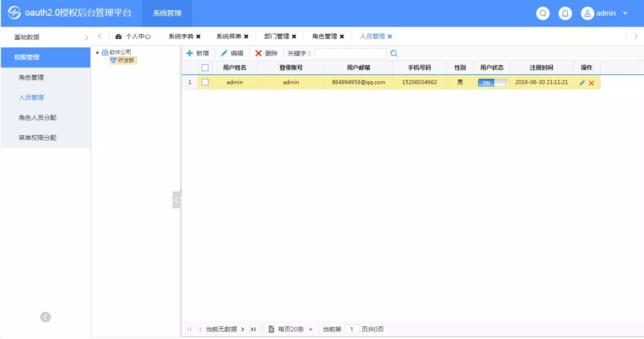Click the 删除 delete toolbar button
Viewport: 644px width, 339px height.
[x=267, y=53]
